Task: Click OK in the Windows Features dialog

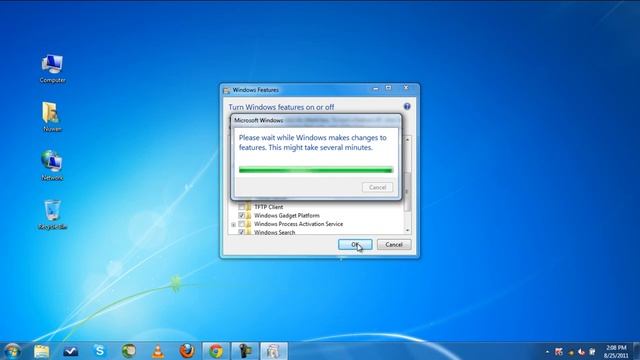Action: point(355,244)
